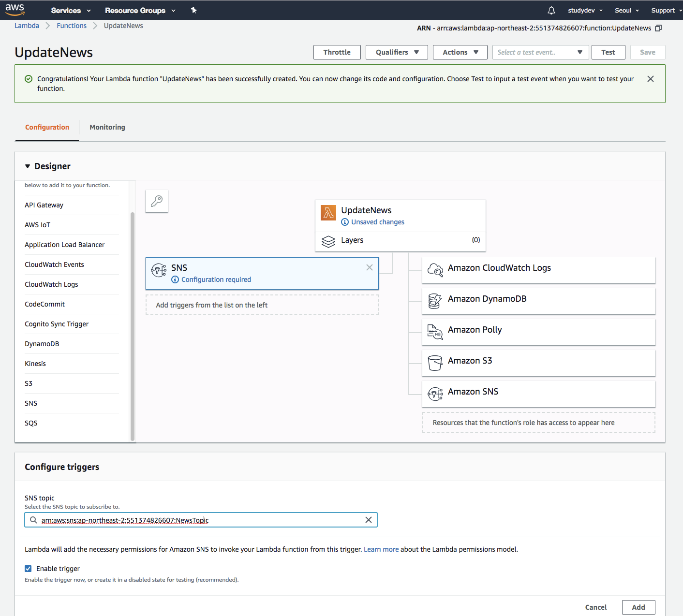
Task: Open the Actions dropdown
Action: click(460, 52)
